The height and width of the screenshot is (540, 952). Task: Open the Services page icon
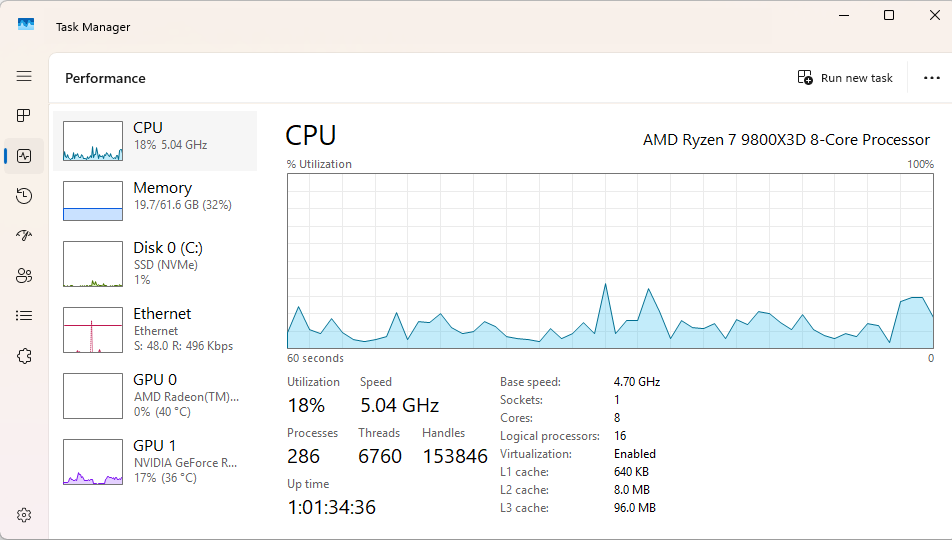pyautogui.click(x=24, y=356)
